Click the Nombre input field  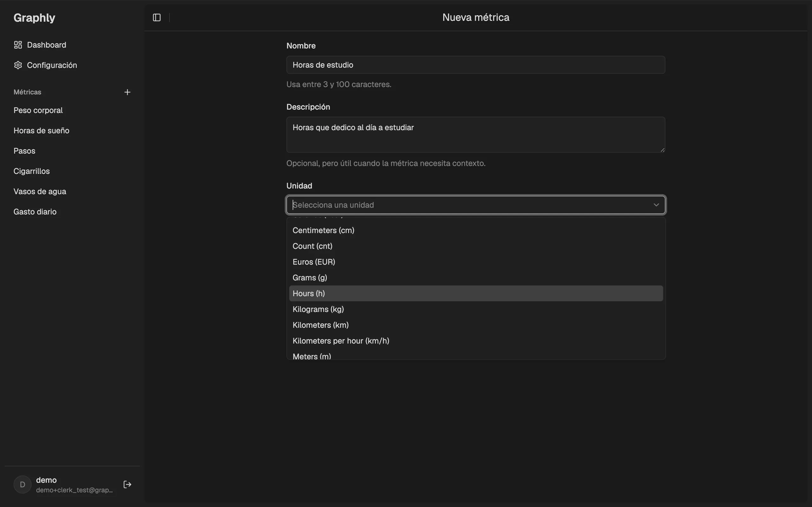(x=475, y=65)
